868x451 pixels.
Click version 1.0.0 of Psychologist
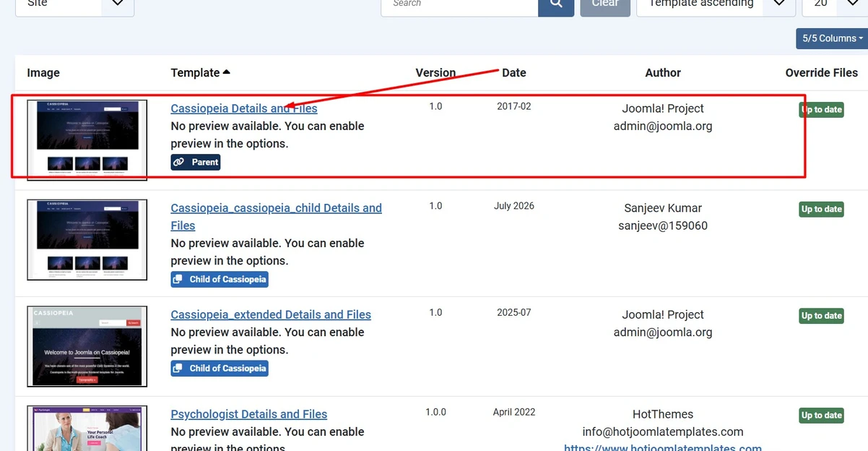click(435, 412)
